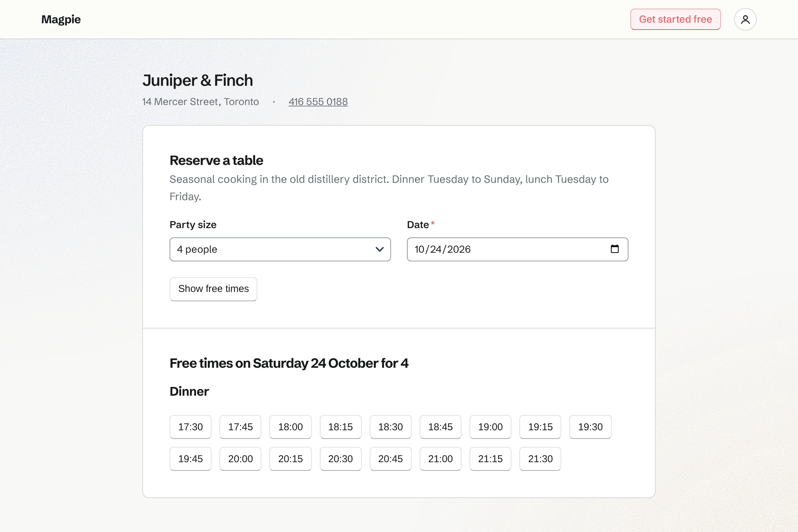Book the 19:00 time slot
The height and width of the screenshot is (532, 798).
point(490,427)
